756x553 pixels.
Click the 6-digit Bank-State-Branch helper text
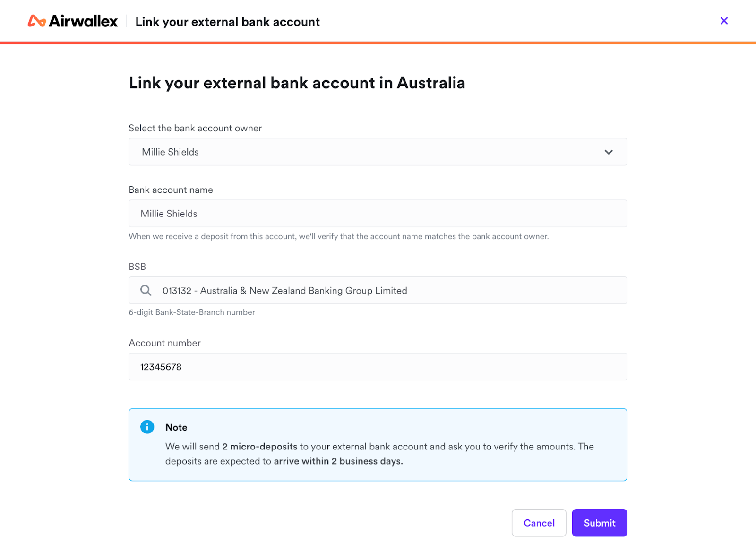click(x=192, y=312)
